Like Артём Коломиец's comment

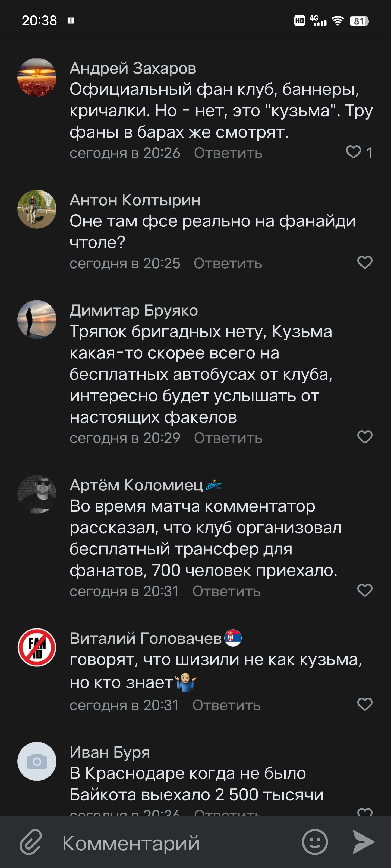pyautogui.click(x=365, y=590)
